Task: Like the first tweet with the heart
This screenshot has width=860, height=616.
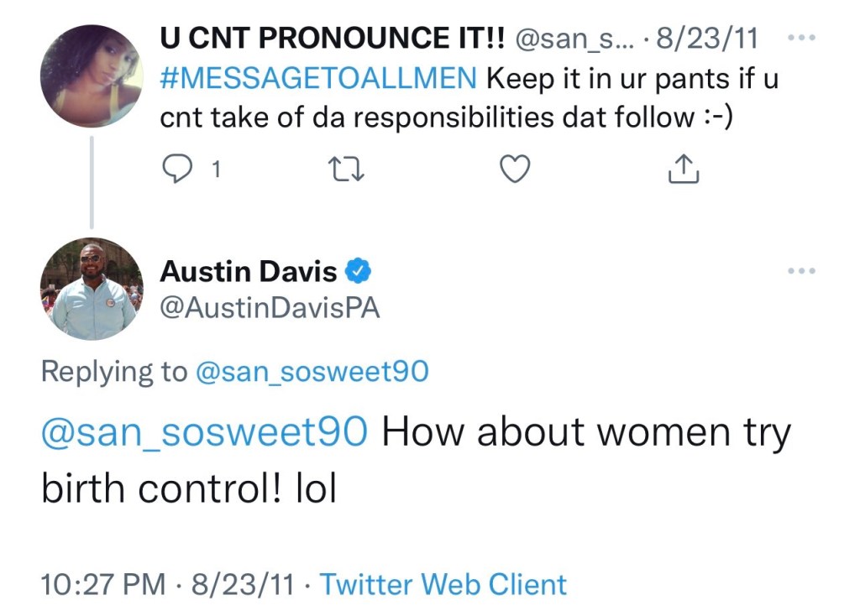Action: [x=515, y=170]
